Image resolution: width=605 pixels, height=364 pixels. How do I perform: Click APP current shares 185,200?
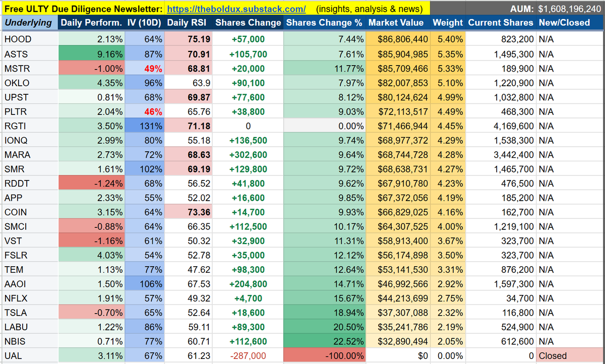[501, 197]
